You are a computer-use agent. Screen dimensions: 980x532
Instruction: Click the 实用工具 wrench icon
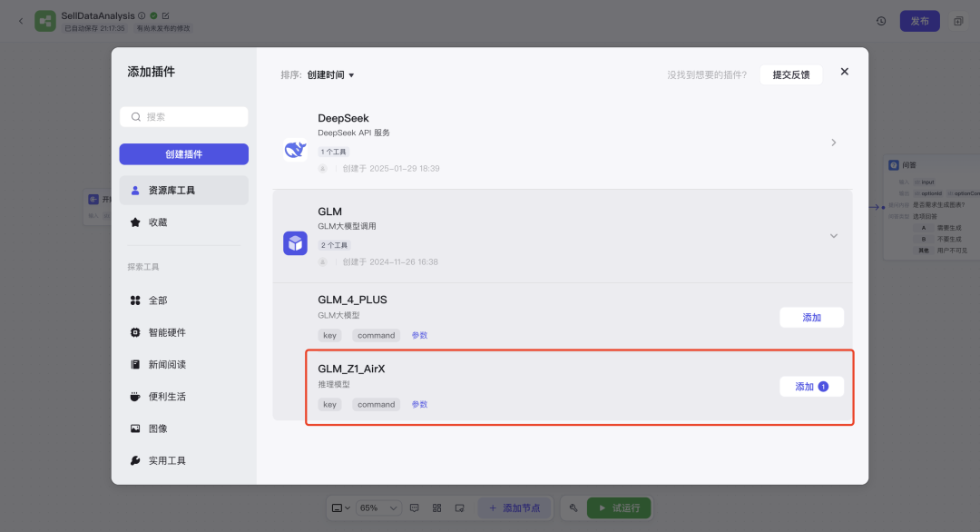point(135,460)
